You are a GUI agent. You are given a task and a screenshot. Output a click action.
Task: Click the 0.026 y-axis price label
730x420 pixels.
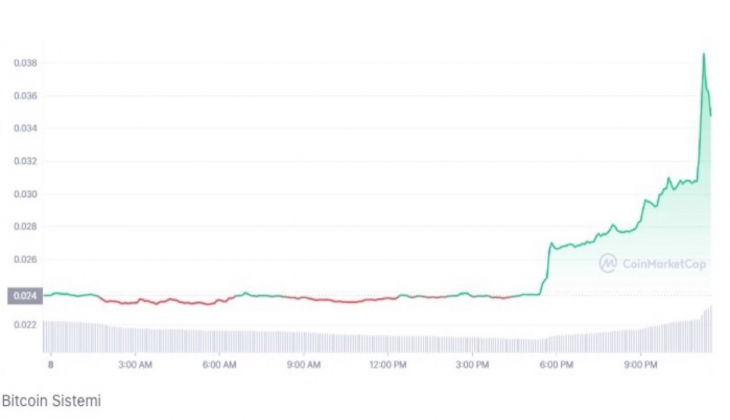pyautogui.click(x=25, y=259)
